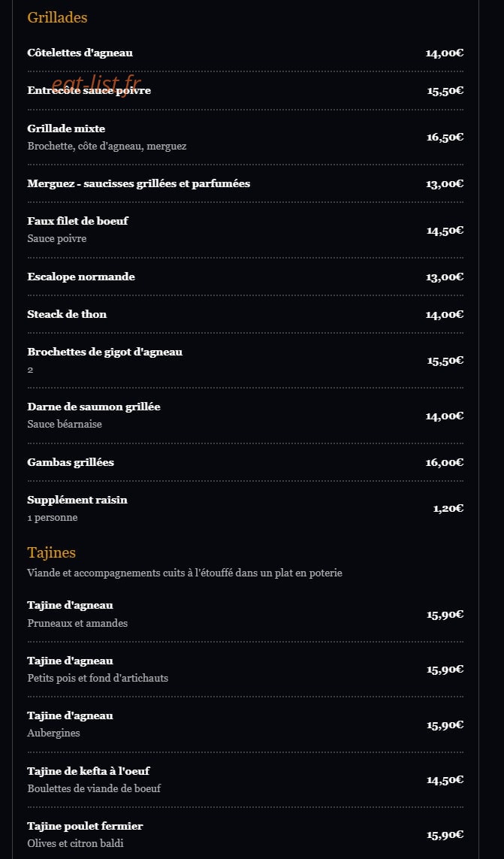Click the Grillades section heading

(57, 17)
